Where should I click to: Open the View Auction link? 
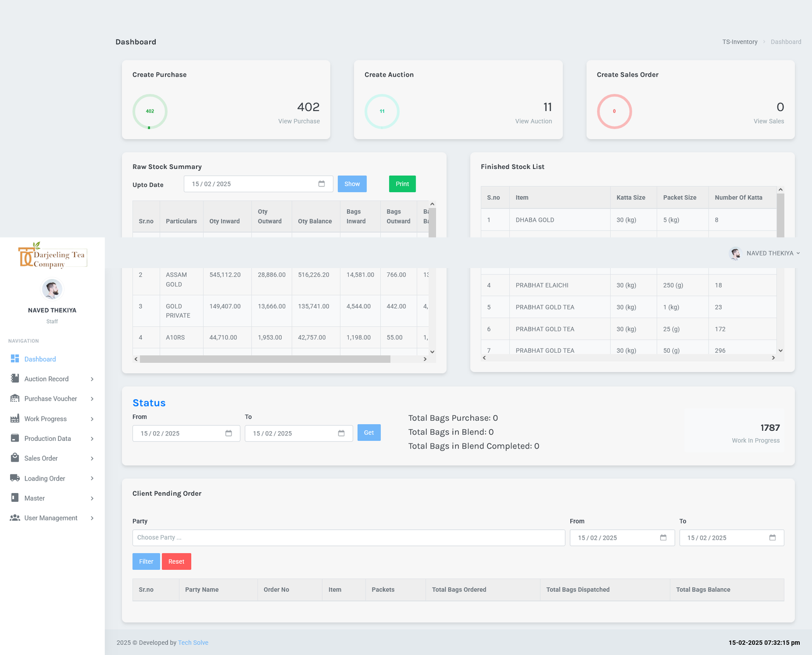pos(533,121)
